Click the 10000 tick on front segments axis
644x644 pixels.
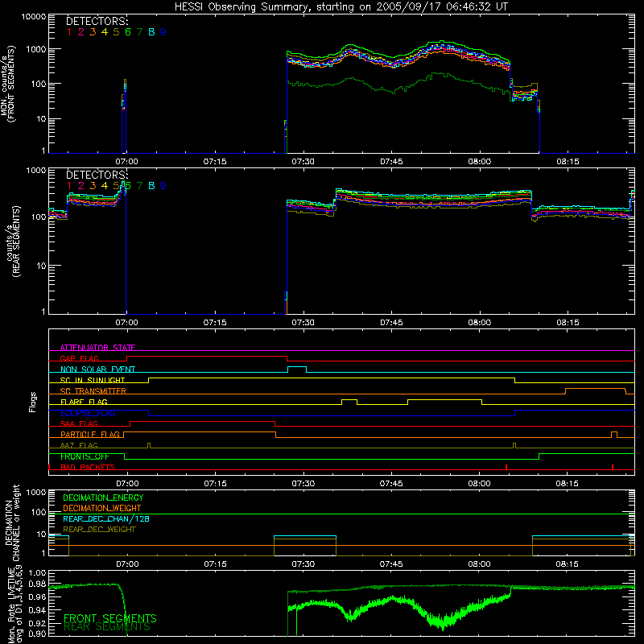click(x=33, y=16)
